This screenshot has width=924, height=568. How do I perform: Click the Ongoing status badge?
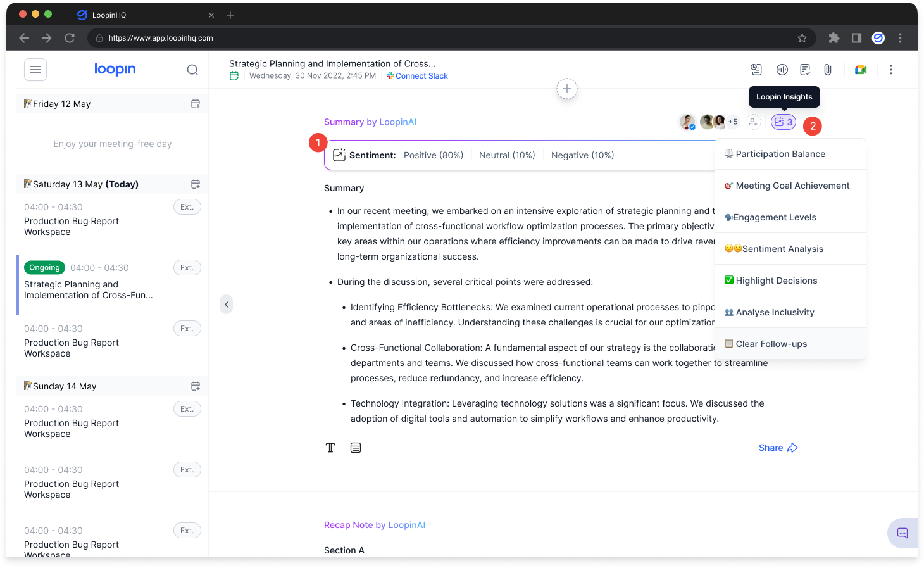(44, 268)
